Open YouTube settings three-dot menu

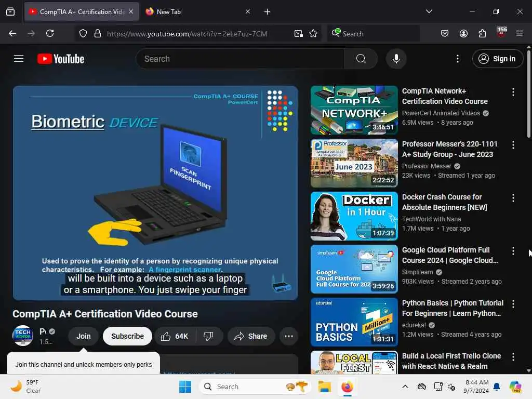[458, 59]
